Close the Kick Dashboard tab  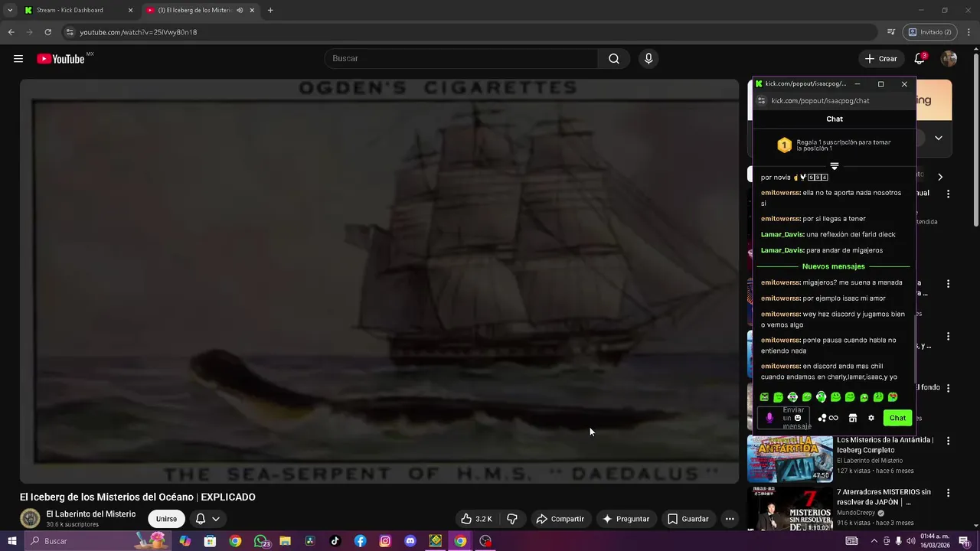pyautogui.click(x=130, y=10)
